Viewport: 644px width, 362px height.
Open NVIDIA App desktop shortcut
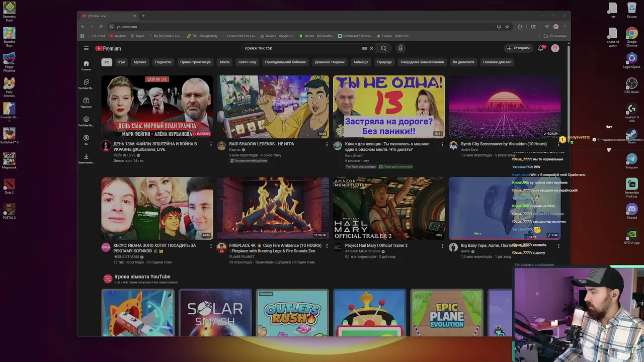coord(631,236)
